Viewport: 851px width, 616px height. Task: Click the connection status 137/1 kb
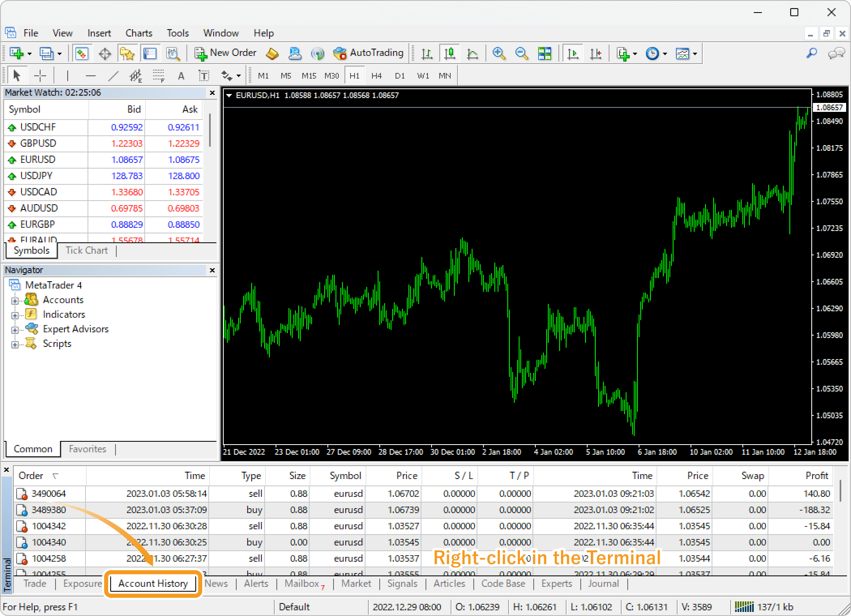765,607
